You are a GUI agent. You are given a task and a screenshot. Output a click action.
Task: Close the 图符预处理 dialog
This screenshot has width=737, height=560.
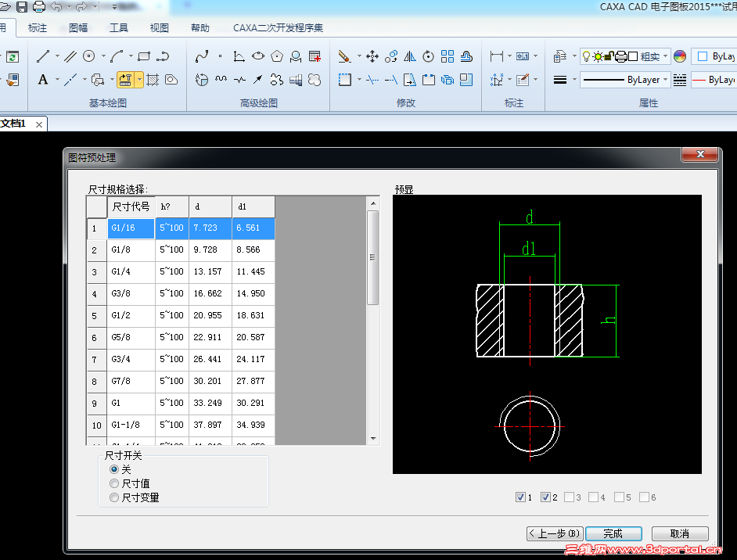tap(700, 154)
